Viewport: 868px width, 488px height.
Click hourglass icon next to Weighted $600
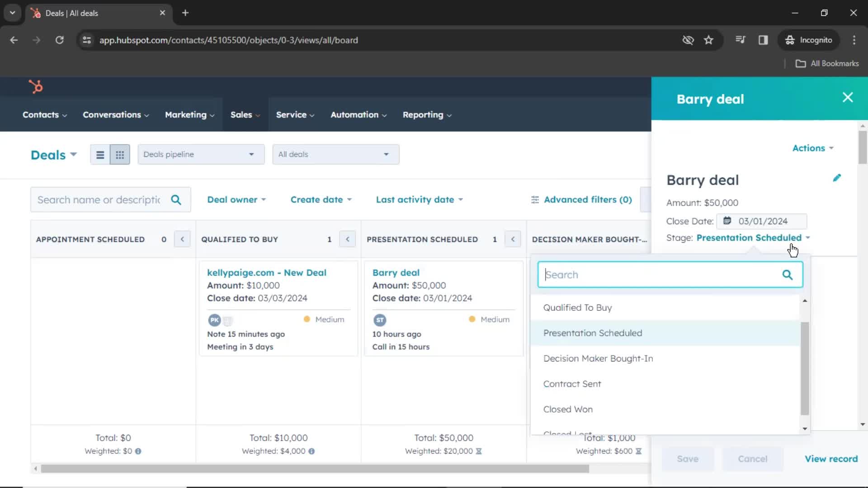point(638,451)
